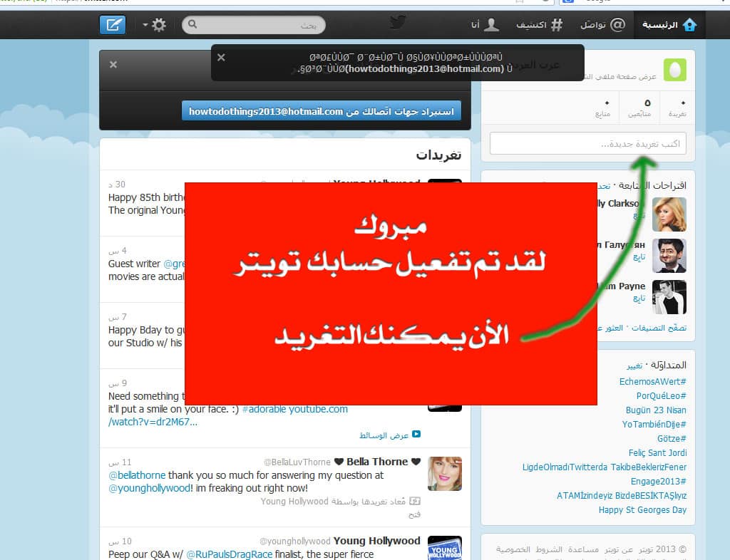Image resolution: width=730 pixels, height=560 pixels.
Task: Click import contacts from hotmail button
Action: 322,111
